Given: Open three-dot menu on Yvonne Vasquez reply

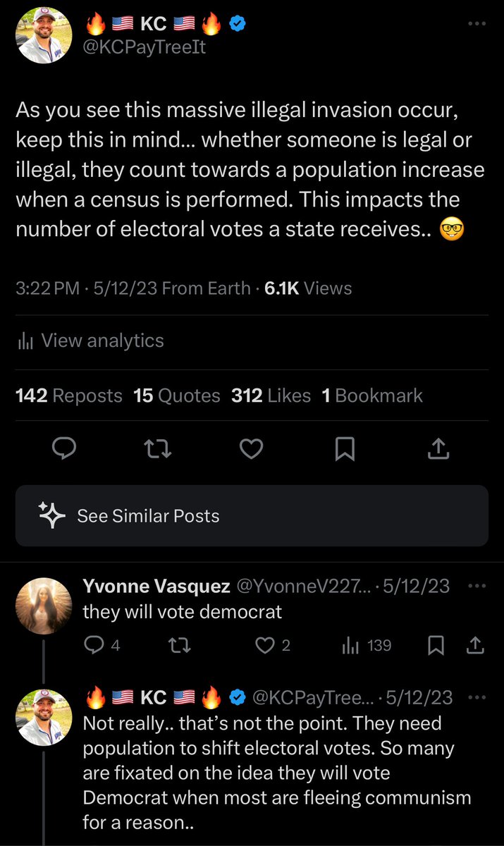Looking at the screenshot, I should pos(477,586).
